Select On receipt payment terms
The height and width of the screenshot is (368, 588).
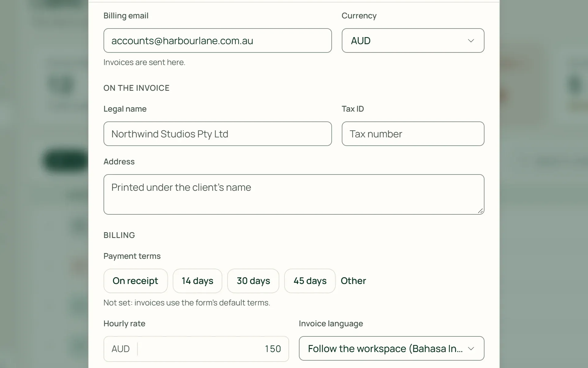(135, 281)
